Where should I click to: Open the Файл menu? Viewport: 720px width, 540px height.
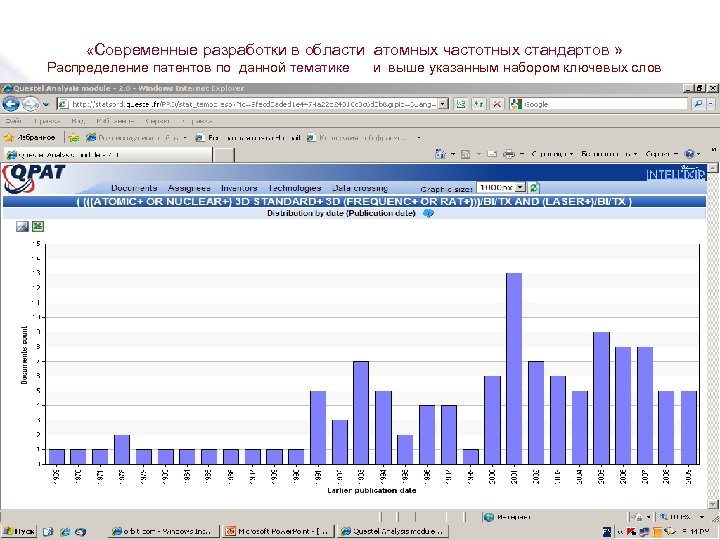pyautogui.click(x=13, y=121)
